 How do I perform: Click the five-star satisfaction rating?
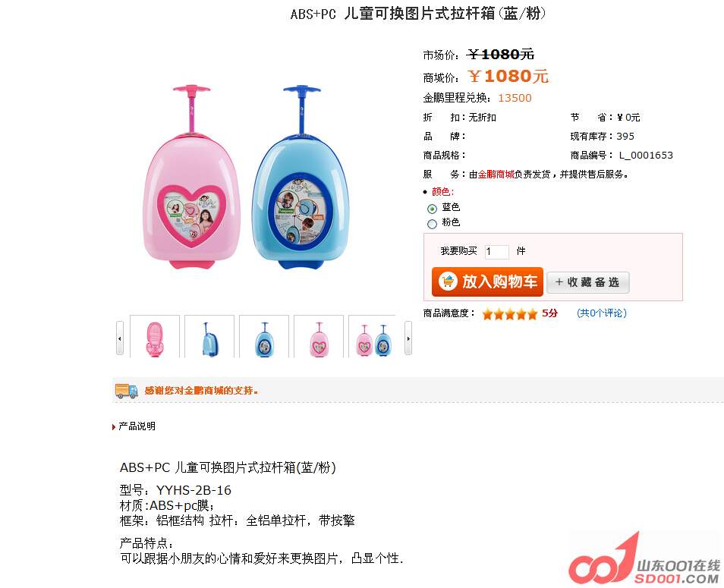[x=509, y=314]
